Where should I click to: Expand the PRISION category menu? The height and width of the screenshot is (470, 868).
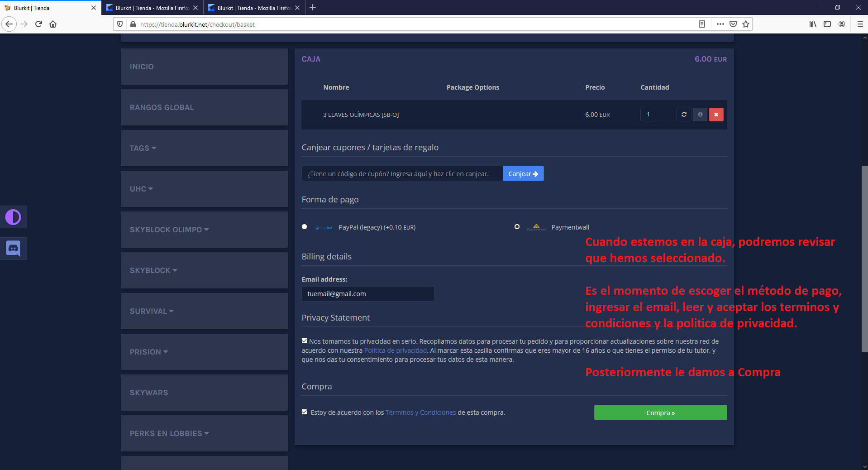tap(204, 352)
